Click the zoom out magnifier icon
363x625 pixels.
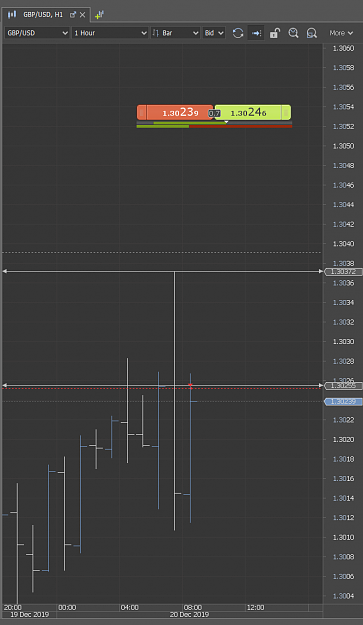(312, 33)
